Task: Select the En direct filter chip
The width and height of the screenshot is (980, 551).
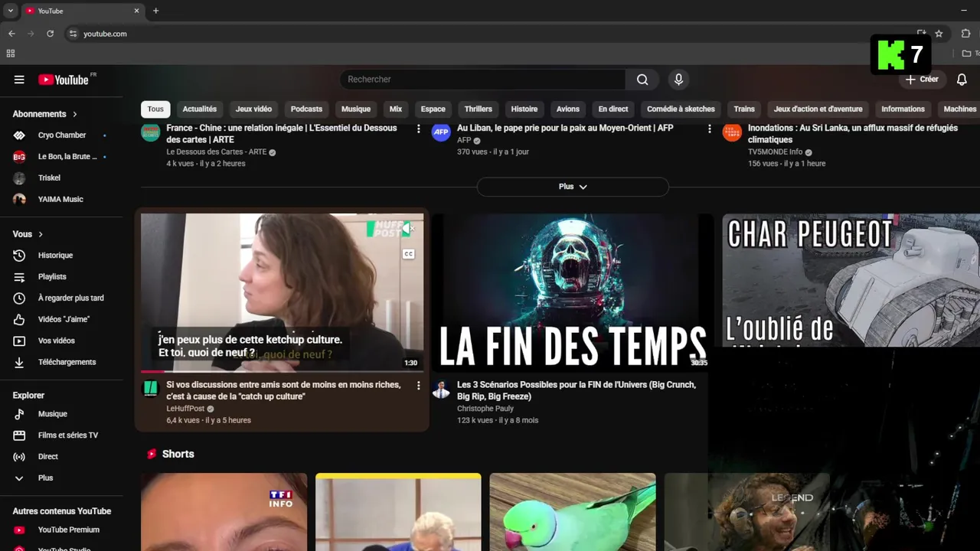Action: (x=613, y=109)
